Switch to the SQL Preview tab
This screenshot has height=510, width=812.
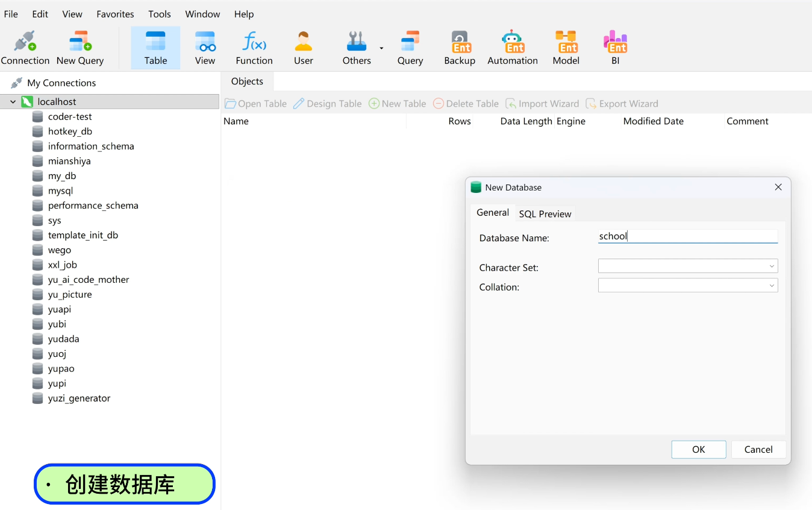545,213
